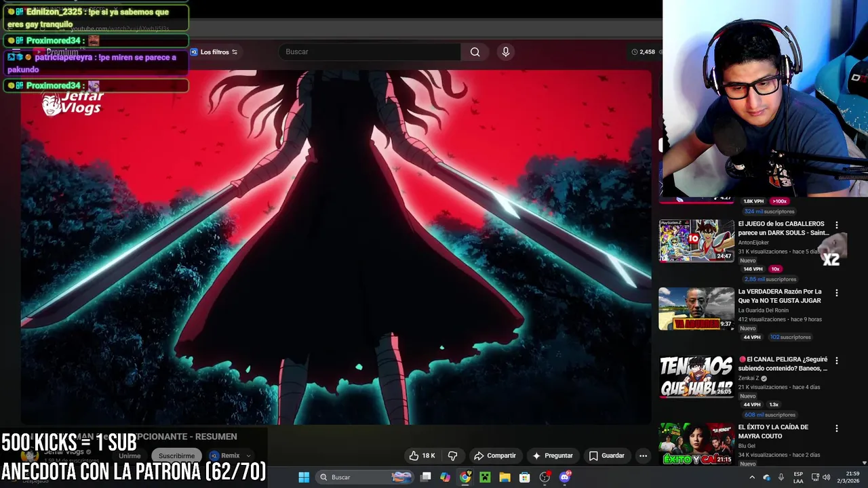The height and width of the screenshot is (488, 868).
Task: Like the video with 18 K thumbs up
Action: click(x=422, y=455)
